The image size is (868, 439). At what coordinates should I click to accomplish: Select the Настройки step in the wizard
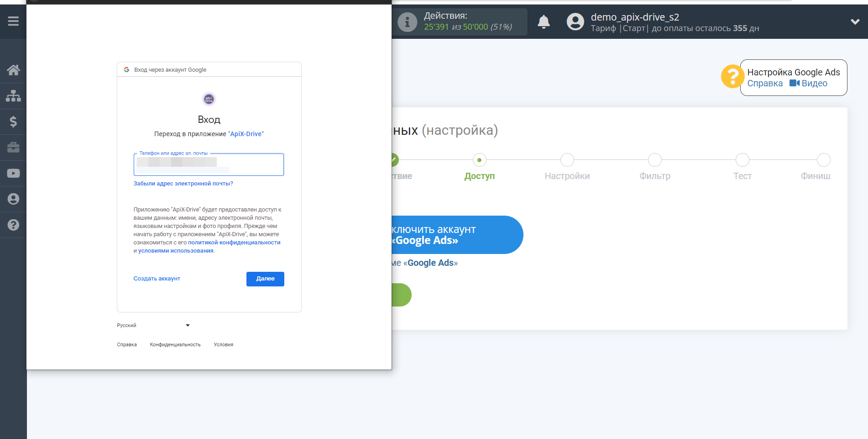(x=567, y=167)
